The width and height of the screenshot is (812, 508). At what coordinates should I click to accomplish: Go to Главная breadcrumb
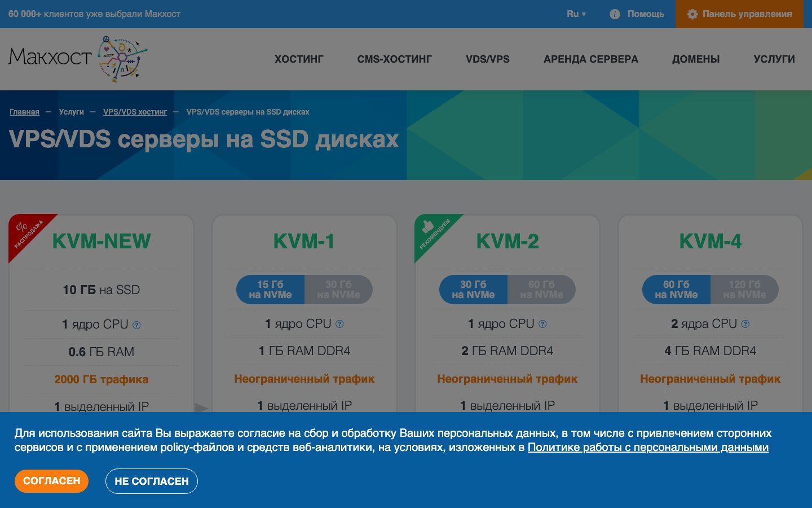point(24,112)
